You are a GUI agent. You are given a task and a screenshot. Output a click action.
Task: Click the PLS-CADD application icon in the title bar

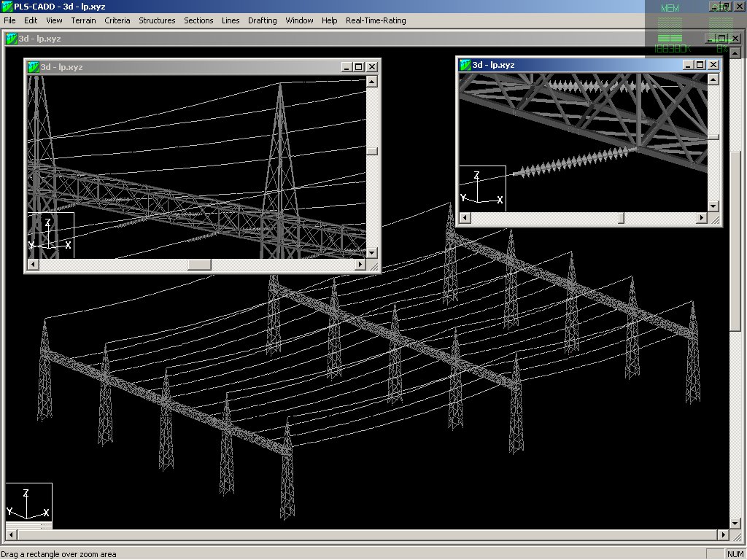[7, 7]
